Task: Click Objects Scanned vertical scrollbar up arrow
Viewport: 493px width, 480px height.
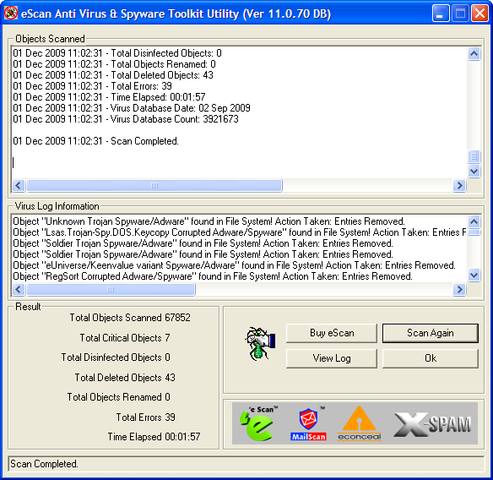Action: pyautogui.click(x=474, y=54)
